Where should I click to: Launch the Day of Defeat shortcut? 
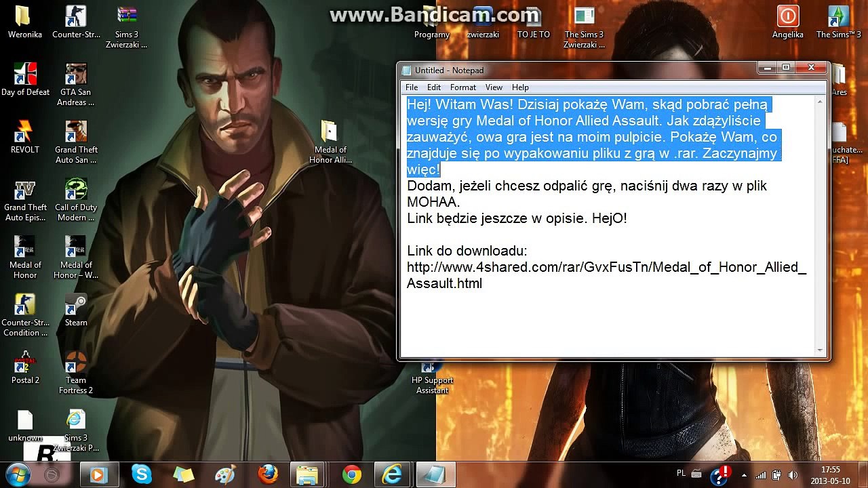pos(25,79)
